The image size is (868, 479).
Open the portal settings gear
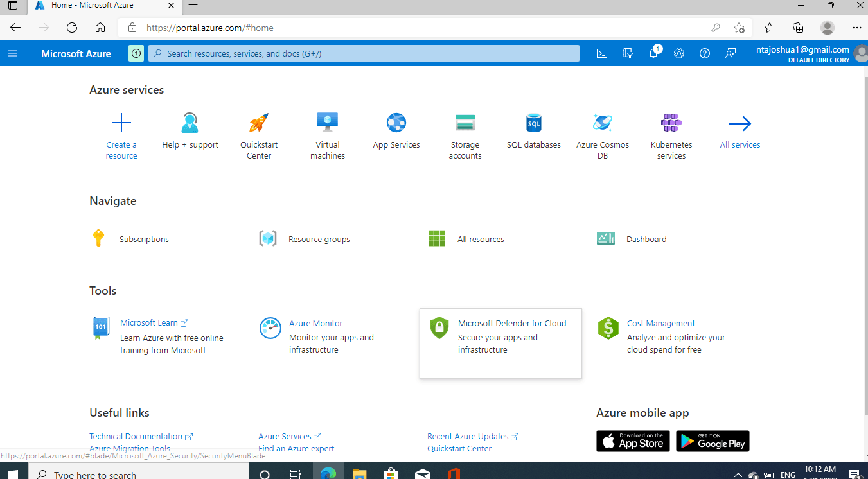[679, 53]
